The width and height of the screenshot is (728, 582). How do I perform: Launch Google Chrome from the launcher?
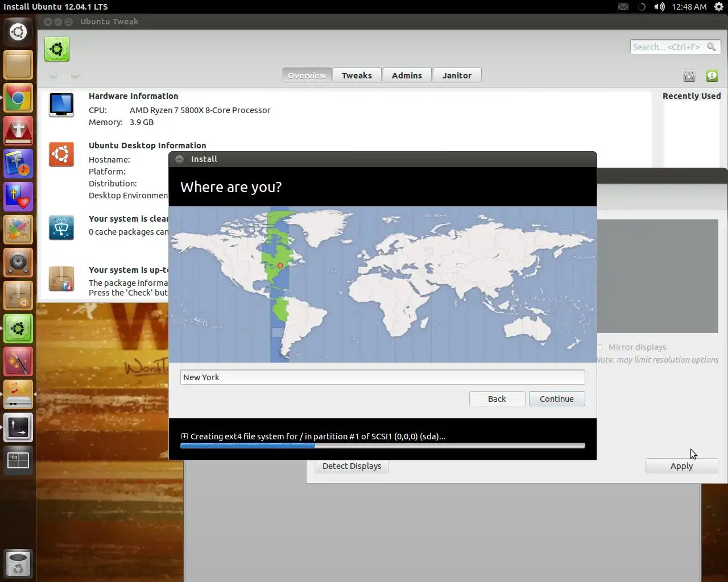point(18,98)
